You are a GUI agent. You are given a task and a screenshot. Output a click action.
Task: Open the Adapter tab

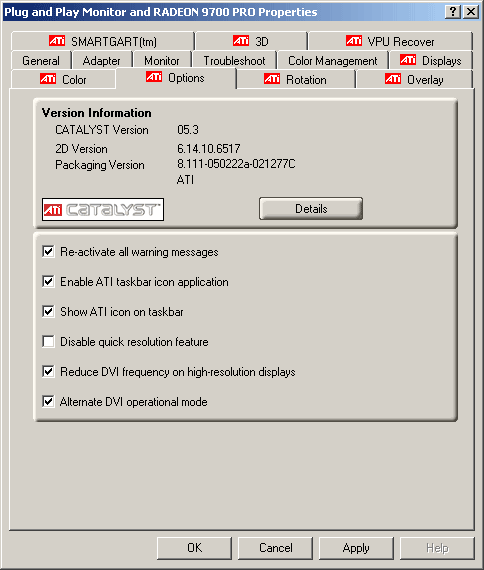(x=101, y=61)
